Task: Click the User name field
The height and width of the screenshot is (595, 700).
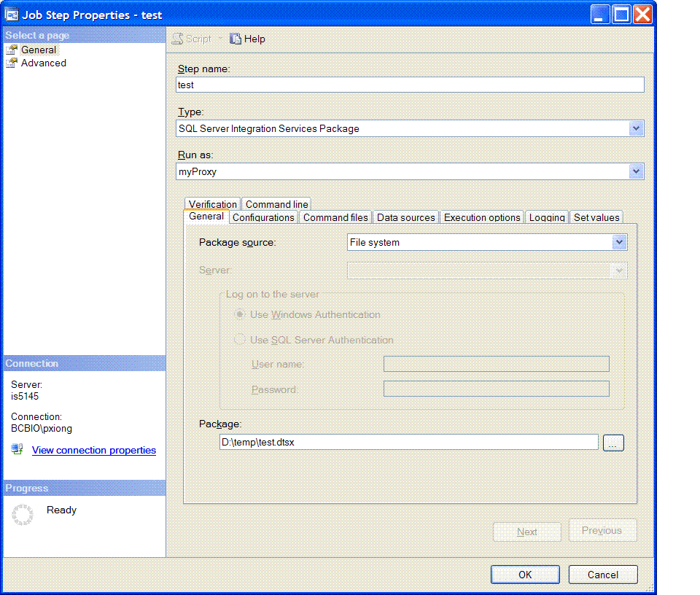Action: 497,364
